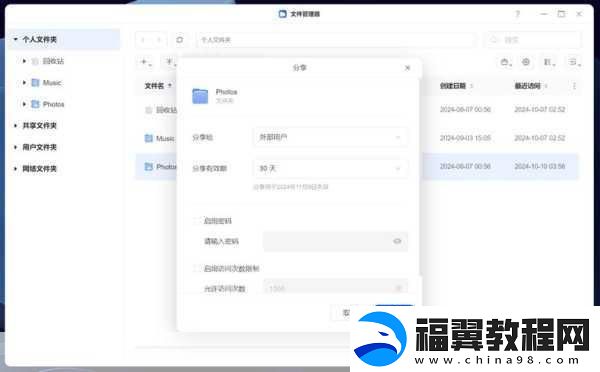Image resolution: width=600 pixels, height=372 pixels.
Task: Open the plus new-item toolbar dropdown
Action: pyautogui.click(x=146, y=62)
